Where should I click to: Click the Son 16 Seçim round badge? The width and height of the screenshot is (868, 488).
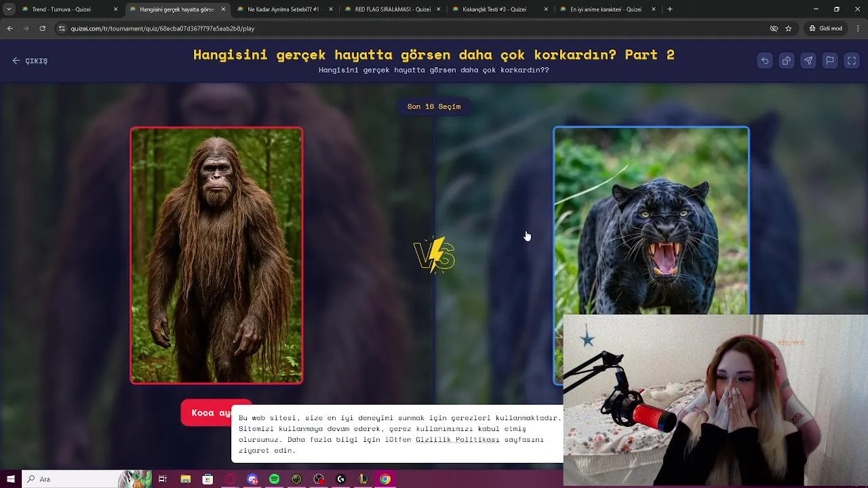coord(434,106)
